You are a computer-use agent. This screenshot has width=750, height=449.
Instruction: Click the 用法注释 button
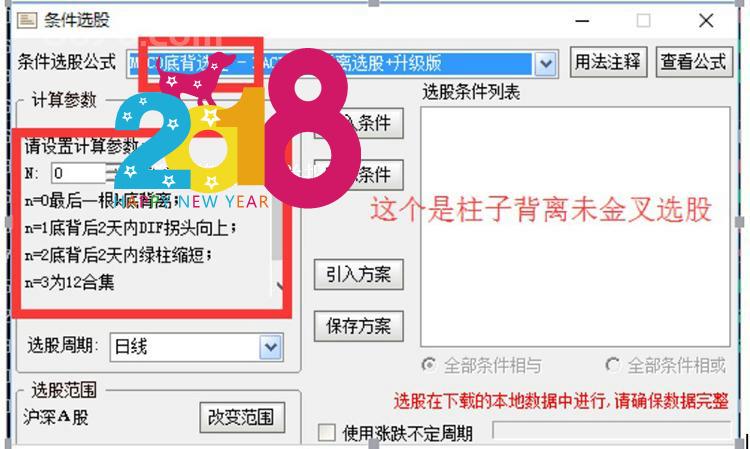pyautogui.click(x=608, y=62)
